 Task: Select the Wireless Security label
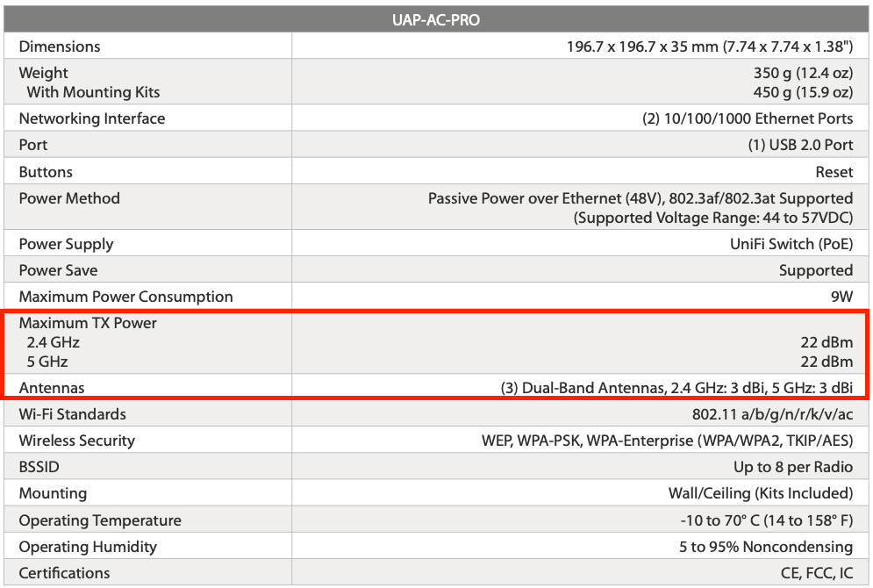pos(77,441)
